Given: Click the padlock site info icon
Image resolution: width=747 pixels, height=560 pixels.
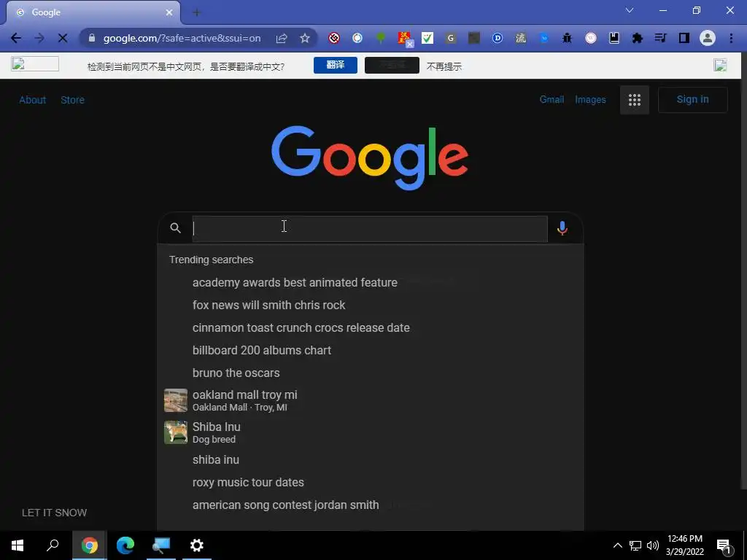Looking at the screenshot, I should (92, 38).
